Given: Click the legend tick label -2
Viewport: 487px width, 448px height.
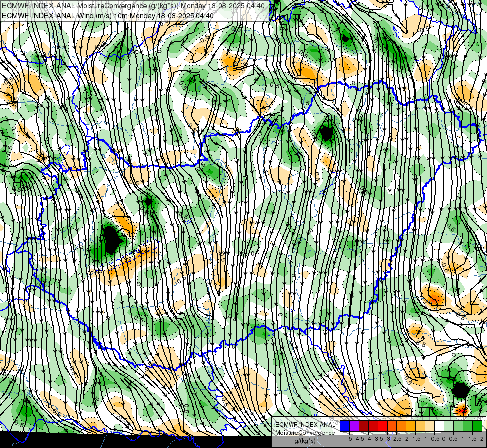Looking at the screenshot, I should click(406, 439).
